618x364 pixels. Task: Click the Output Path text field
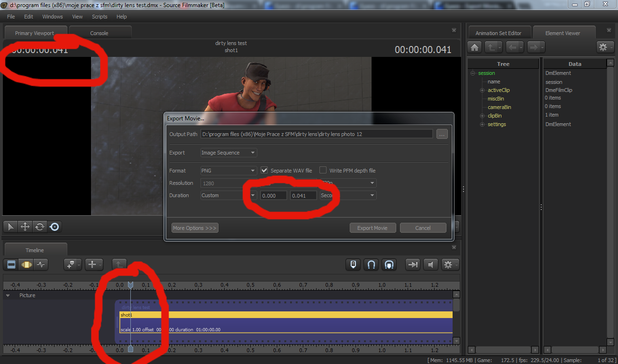tap(317, 134)
